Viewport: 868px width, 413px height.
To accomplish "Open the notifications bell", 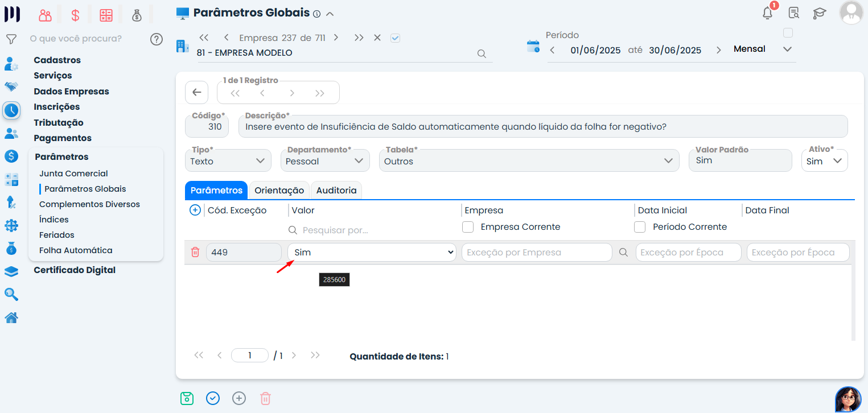I will (x=768, y=13).
